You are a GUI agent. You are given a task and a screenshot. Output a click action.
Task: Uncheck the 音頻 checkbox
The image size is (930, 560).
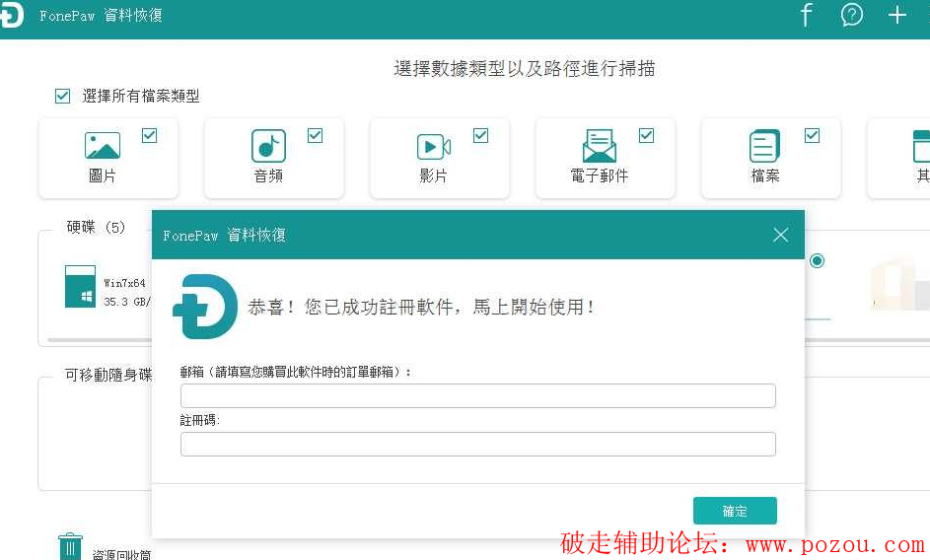(315, 136)
